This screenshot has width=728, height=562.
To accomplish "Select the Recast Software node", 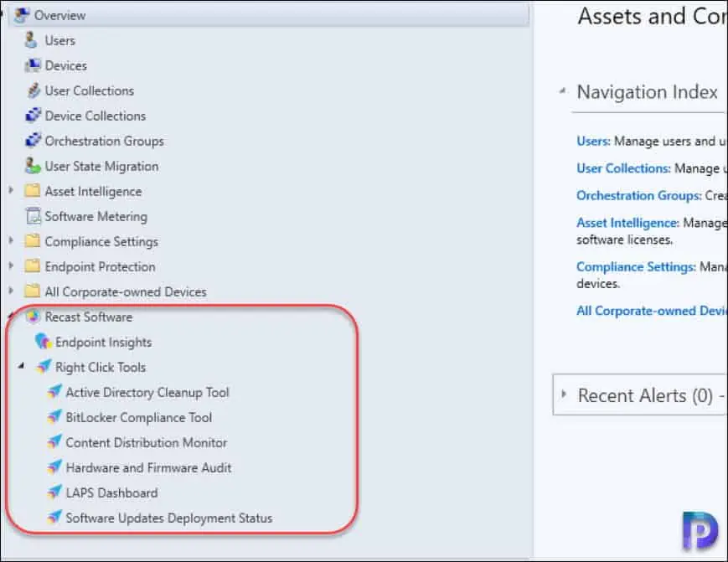I will (89, 317).
